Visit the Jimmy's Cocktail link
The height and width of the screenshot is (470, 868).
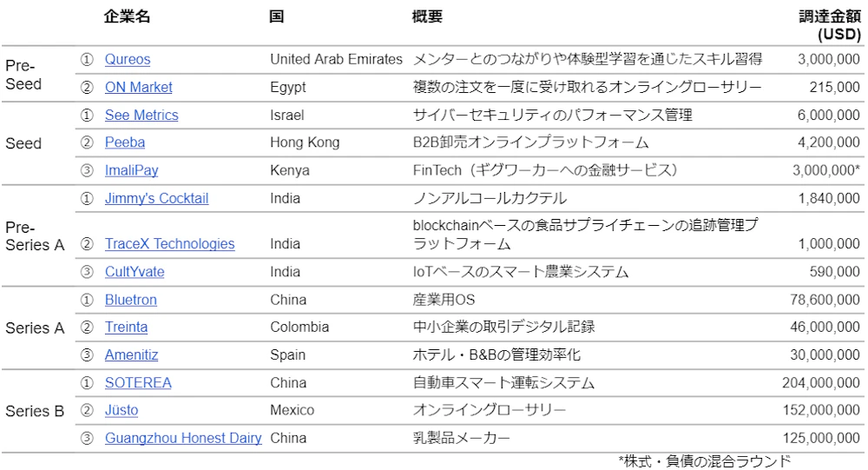(156, 199)
